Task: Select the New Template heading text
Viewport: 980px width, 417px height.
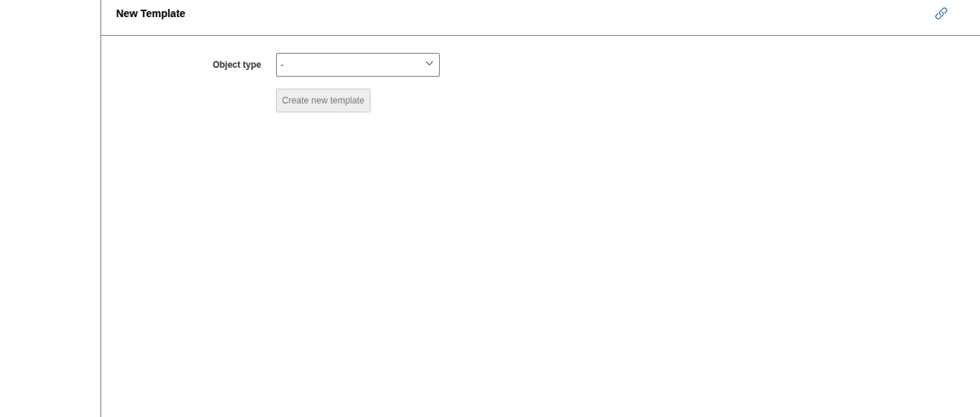Action: coord(150,13)
